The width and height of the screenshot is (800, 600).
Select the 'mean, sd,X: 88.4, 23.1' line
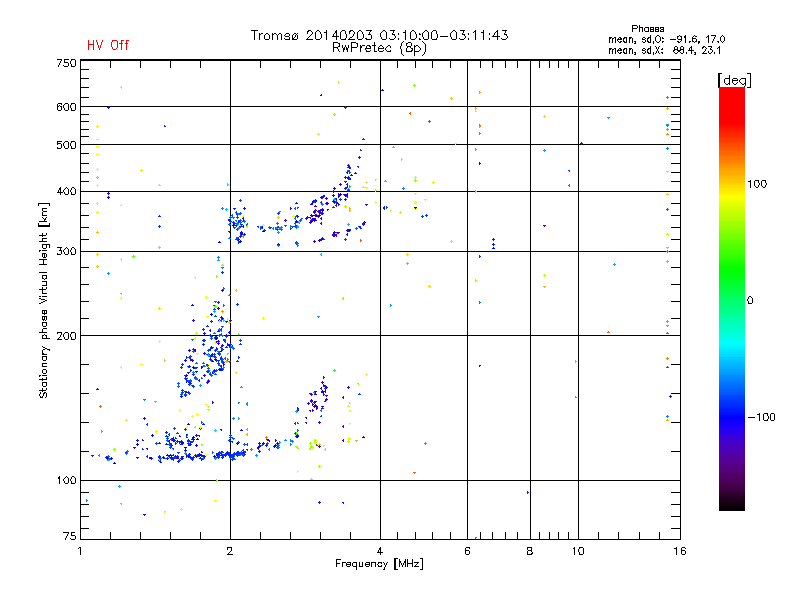664,50
